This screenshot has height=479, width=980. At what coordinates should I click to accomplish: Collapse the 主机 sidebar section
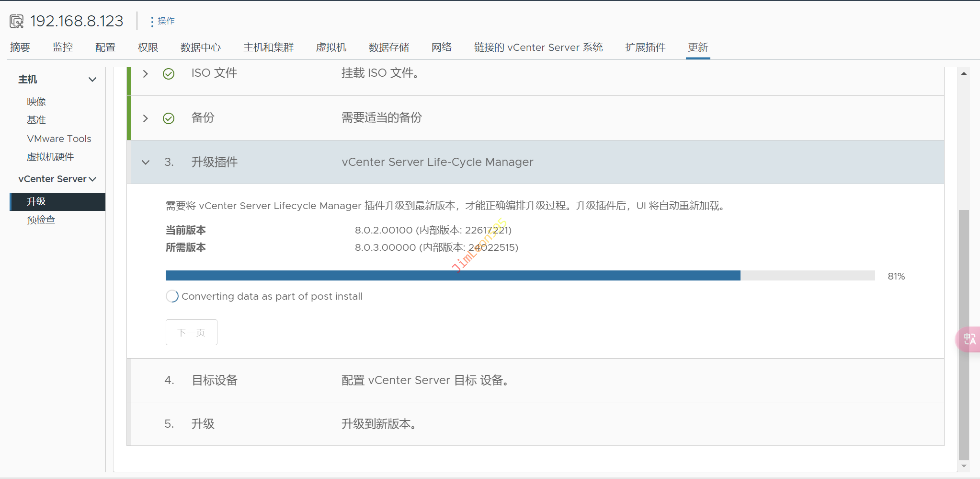click(x=92, y=80)
